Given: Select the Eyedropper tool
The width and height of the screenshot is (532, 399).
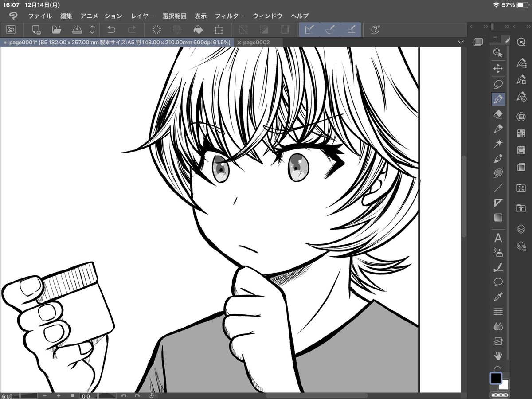Looking at the screenshot, I should pos(498,297).
